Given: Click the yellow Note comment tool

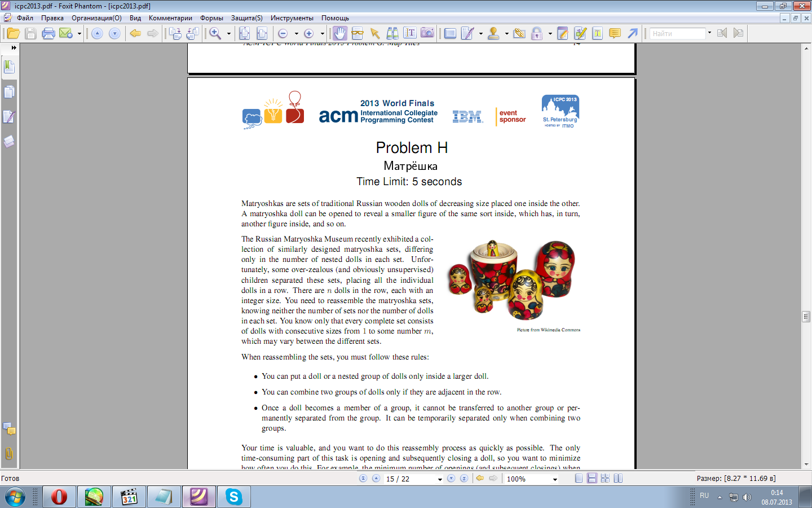Looking at the screenshot, I should [x=615, y=33].
